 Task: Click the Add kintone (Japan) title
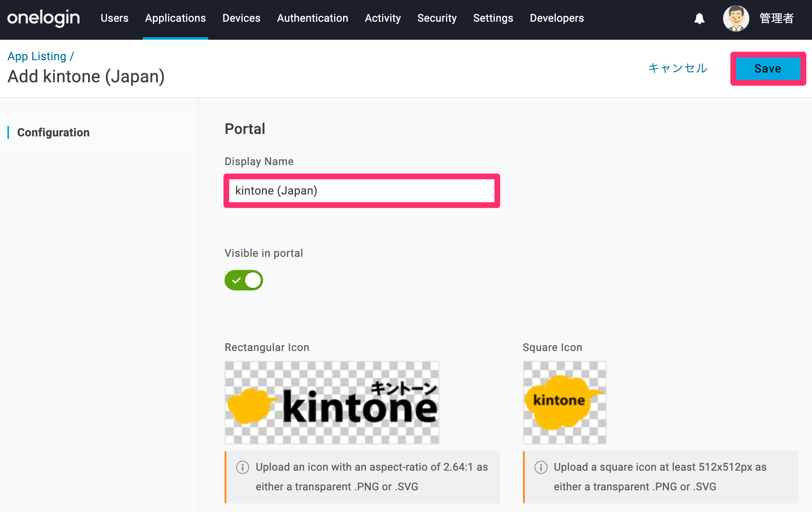tap(86, 77)
